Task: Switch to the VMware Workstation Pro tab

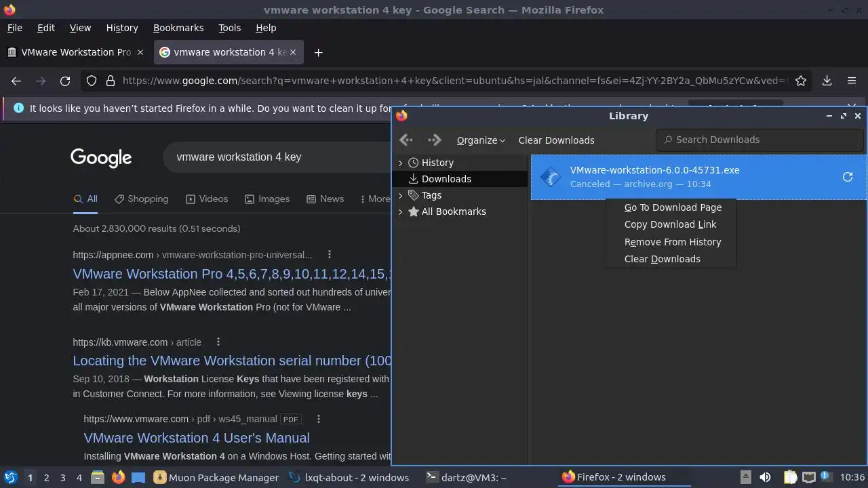Action: tap(75, 52)
